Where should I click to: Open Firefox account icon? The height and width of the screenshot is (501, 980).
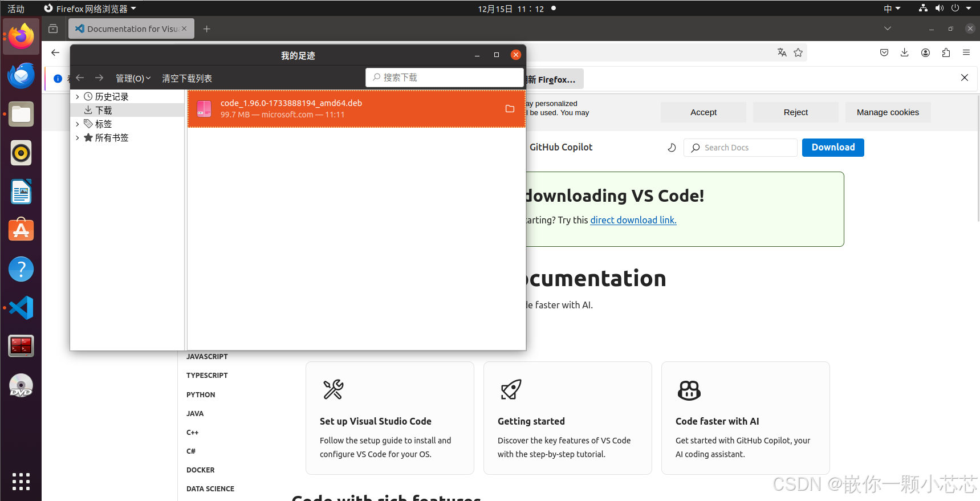[x=925, y=52]
